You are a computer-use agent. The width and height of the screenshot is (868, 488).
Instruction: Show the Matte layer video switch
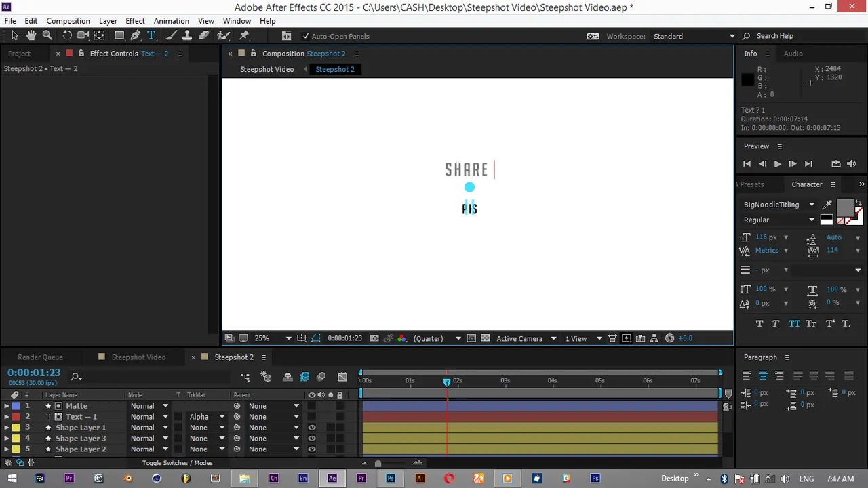(x=312, y=406)
